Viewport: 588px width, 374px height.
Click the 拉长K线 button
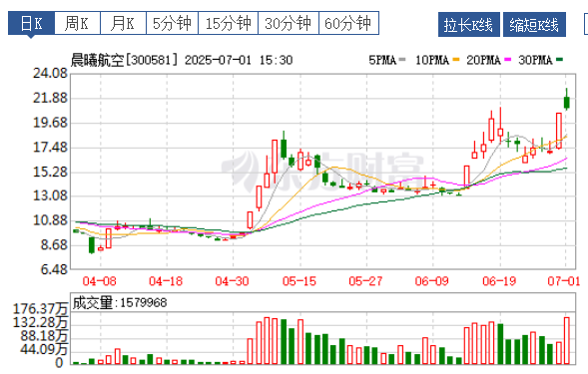[x=469, y=25]
